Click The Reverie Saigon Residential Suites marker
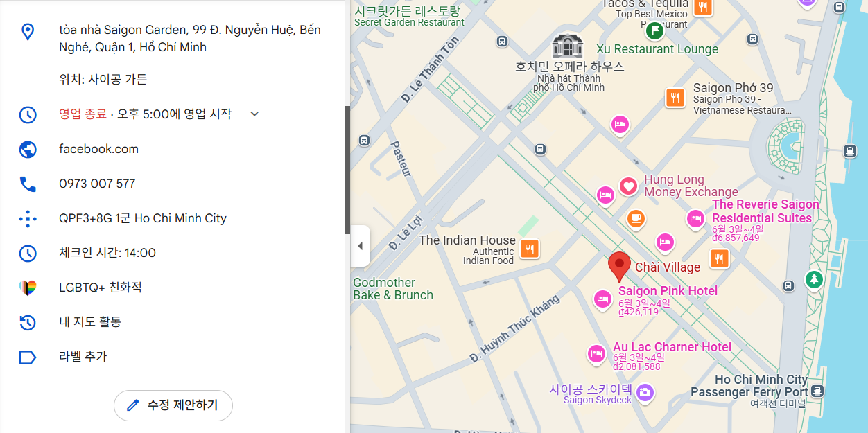The height and width of the screenshot is (433, 868). tap(695, 220)
